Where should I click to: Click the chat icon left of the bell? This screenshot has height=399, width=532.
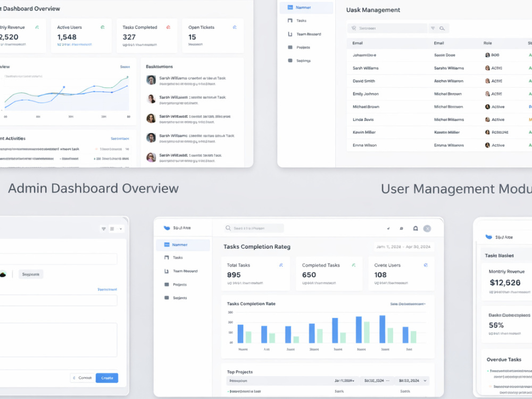(401, 228)
